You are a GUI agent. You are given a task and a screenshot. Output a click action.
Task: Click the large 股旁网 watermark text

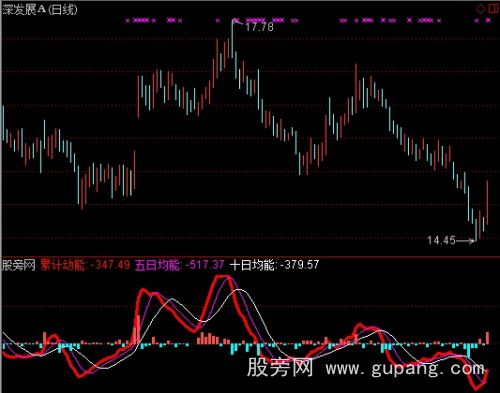tap(280, 367)
